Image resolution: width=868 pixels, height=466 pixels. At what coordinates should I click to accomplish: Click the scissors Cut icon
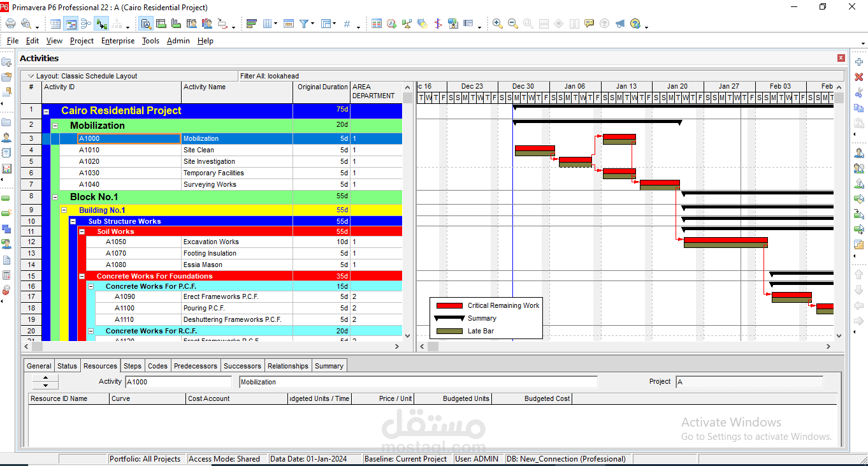point(858,92)
